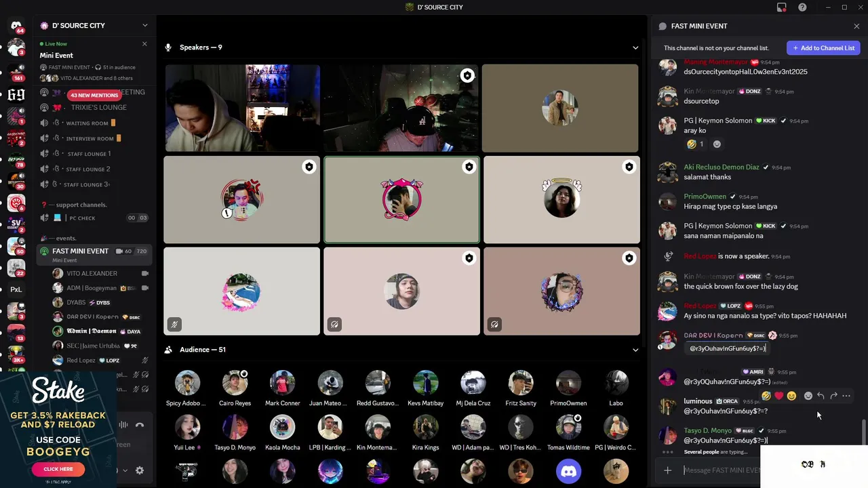
Task: Join the WAITING ROOM voice channel
Action: (94, 123)
